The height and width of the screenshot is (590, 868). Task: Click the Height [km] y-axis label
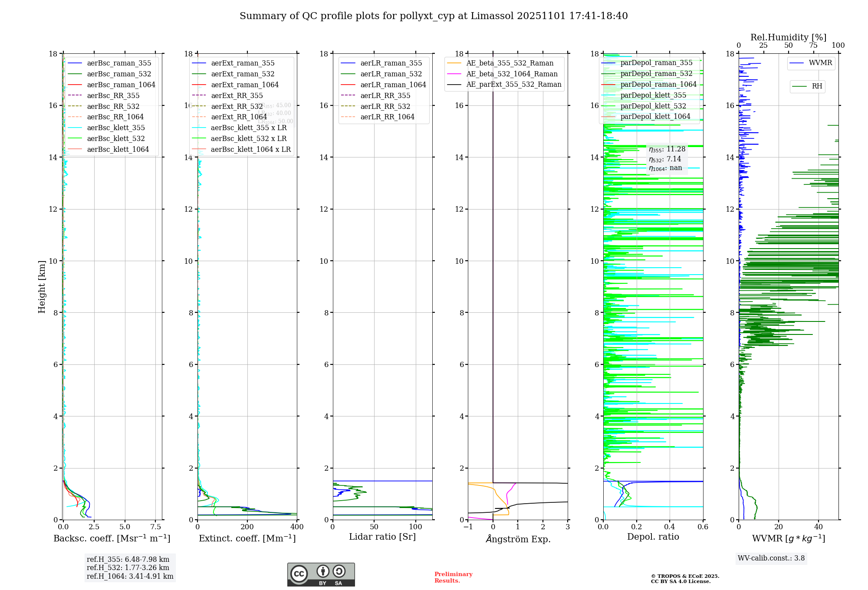click(x=42, y=287)
